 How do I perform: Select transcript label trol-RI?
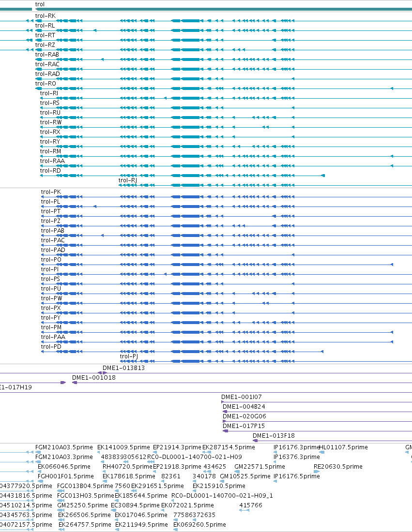(x=49, y=93)
